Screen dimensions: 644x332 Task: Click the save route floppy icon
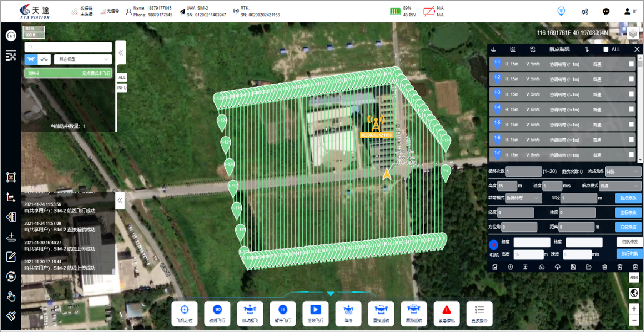click(573, 267)
